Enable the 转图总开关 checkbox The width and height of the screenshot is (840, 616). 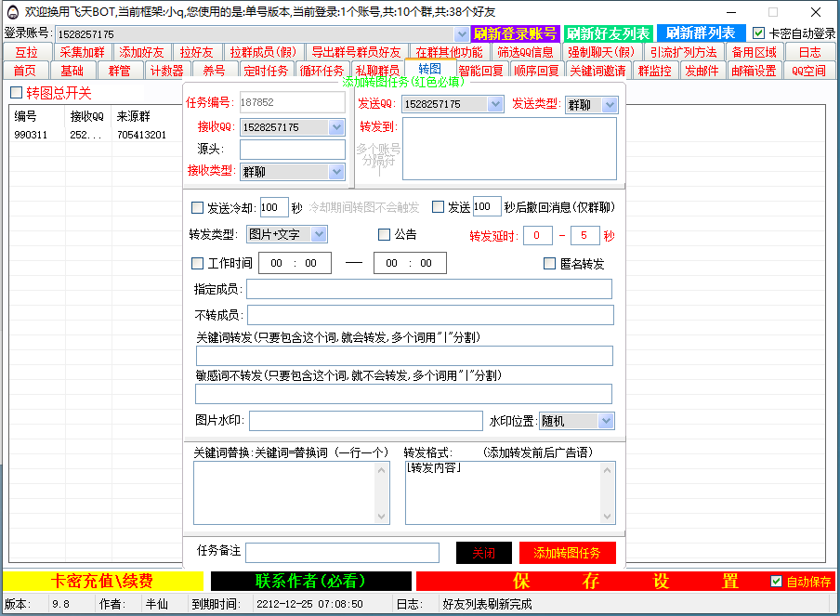coord(16,91)
